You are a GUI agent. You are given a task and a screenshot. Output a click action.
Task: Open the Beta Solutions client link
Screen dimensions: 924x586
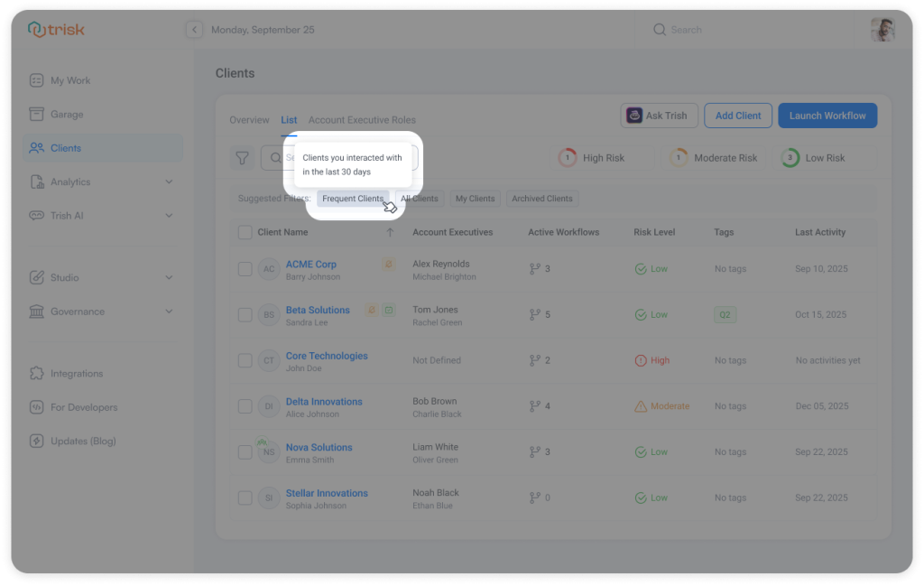[x=318, y=309]
